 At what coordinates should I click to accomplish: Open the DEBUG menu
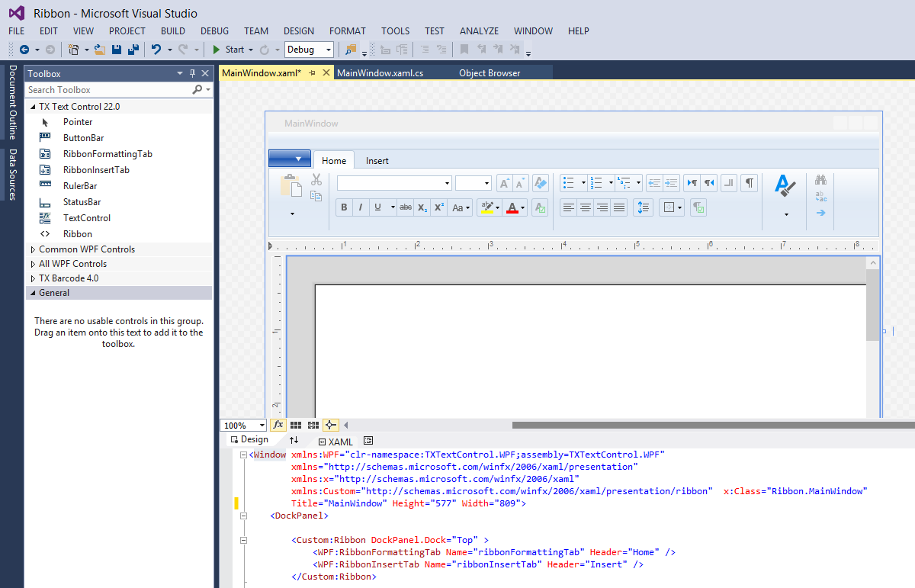[214, 31]
